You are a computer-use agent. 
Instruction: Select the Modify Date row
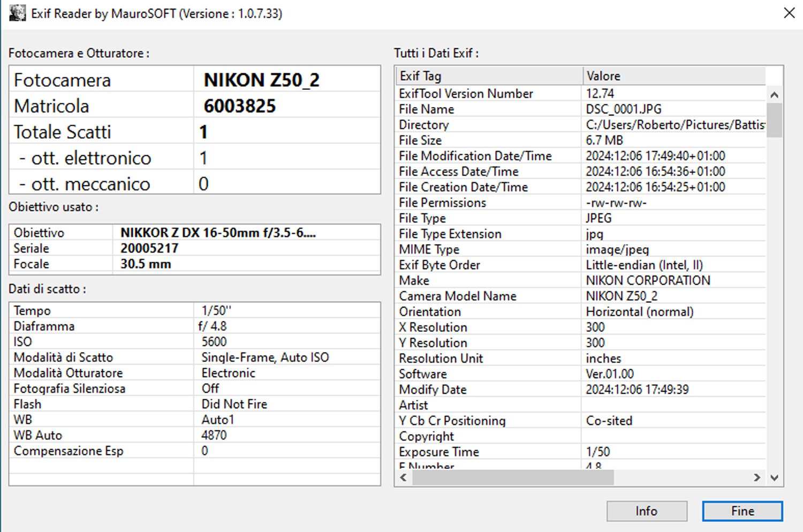click(x=581, y=389)
